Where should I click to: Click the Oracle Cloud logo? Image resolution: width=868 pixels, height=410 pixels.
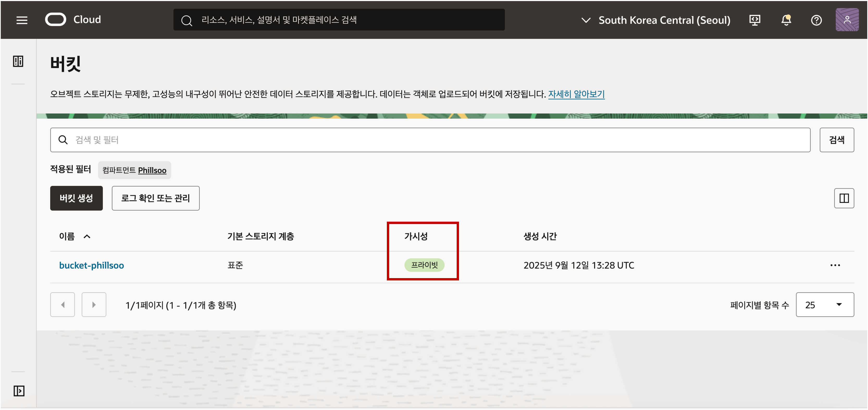56,20
